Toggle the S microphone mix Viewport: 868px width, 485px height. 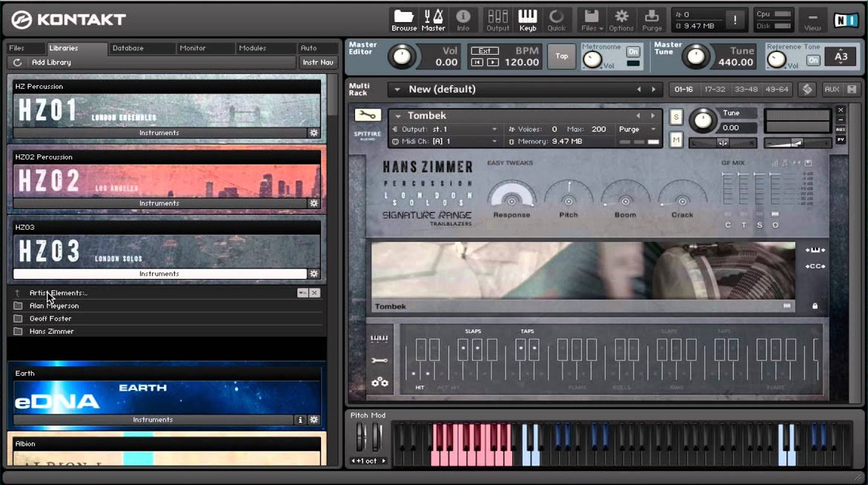(x=760, y=225)
